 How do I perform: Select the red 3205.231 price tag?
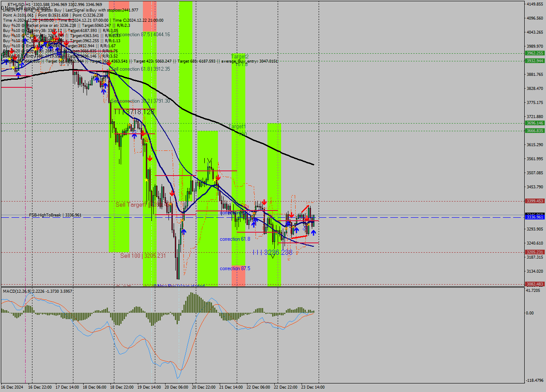pos(535,252)
